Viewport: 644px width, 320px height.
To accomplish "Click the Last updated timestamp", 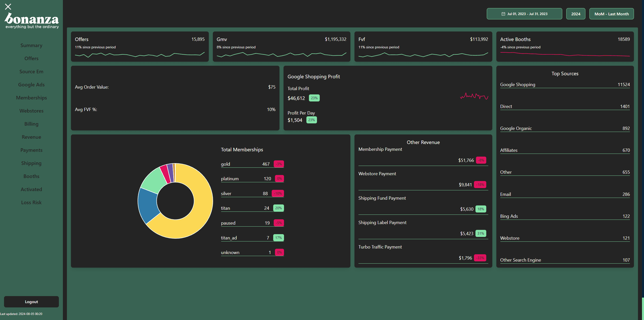I will (x=21, y=314).
